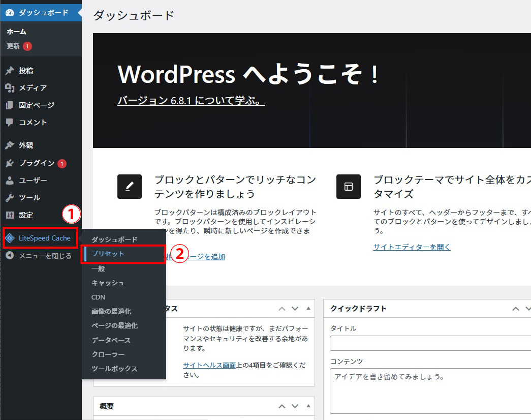Click the Comments speech bubble icon
This screenshot has height=420, width=531.
pyautogui.click(x=10, y=123)
